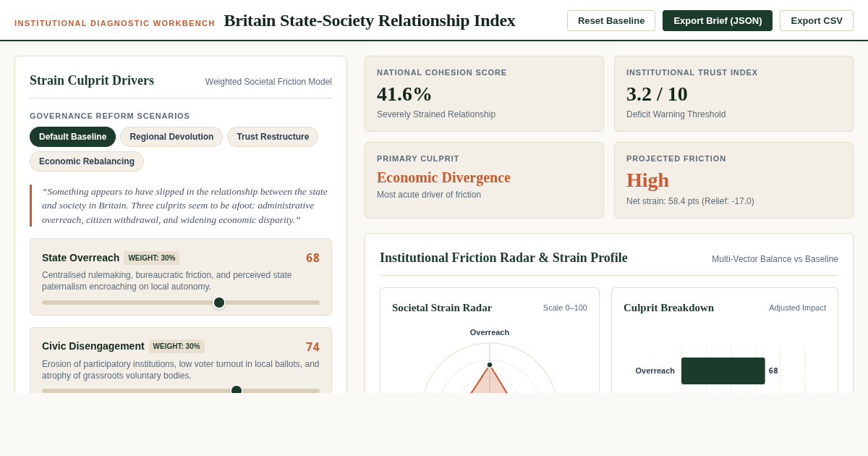Click the State Overreach value 68

coord(312,258)
